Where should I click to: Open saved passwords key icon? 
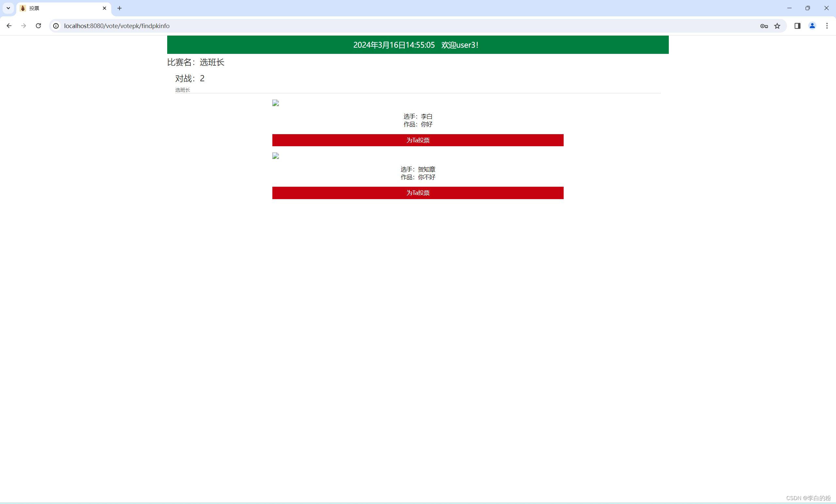coord(764,26)
